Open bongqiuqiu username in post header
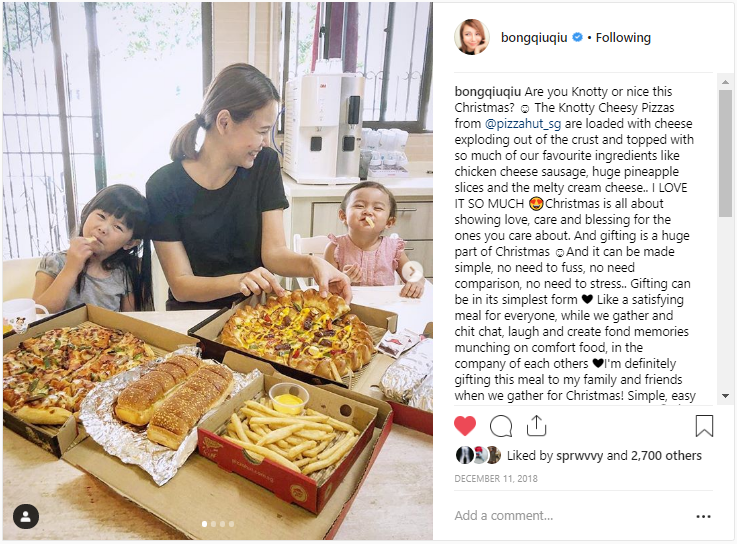This screenshot has width=737, height=544. (534, 38)
